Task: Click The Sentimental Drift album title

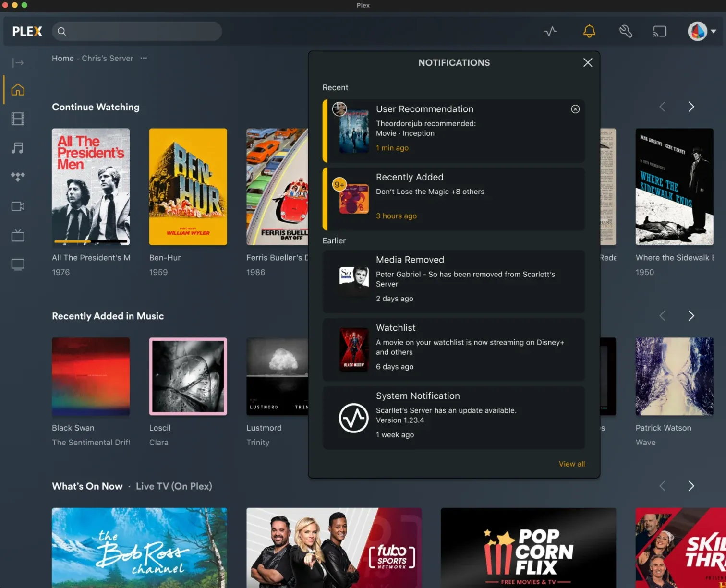Action: (x=91, y=443)
